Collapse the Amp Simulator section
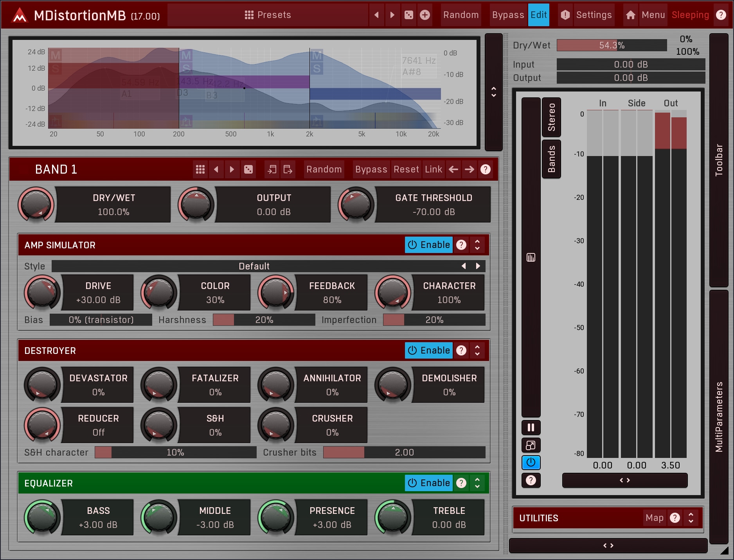Image resolution: width=734 pixels, height=560 pixels. (477, 245)
